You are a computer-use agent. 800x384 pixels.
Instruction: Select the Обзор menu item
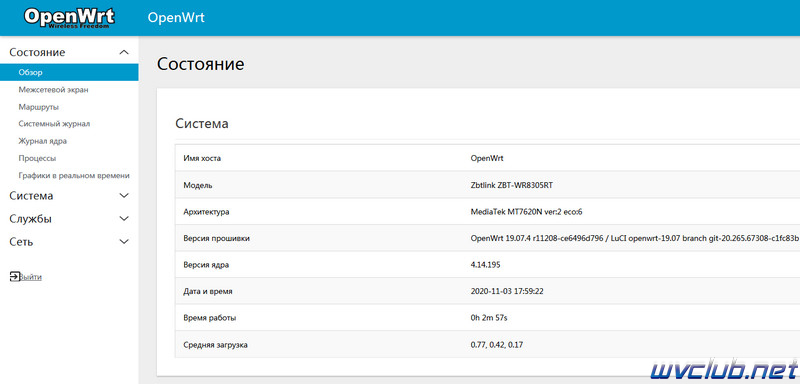click(69, 72)
